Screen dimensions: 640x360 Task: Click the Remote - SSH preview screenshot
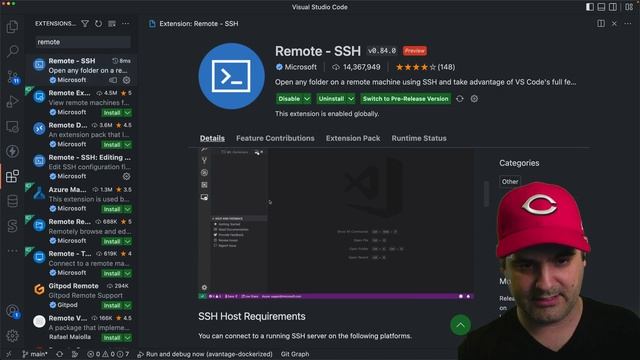pos(336,224)
